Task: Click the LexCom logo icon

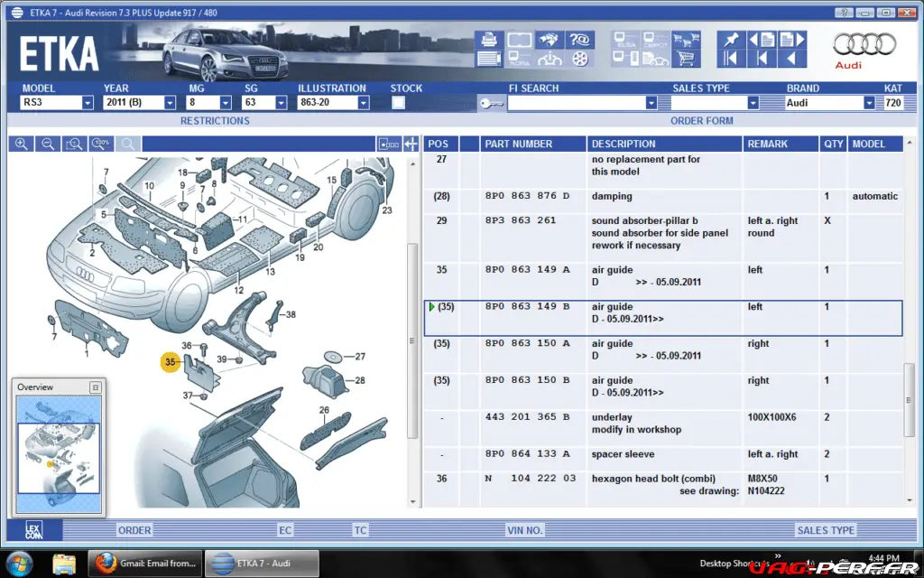Action: pos(34,530)
